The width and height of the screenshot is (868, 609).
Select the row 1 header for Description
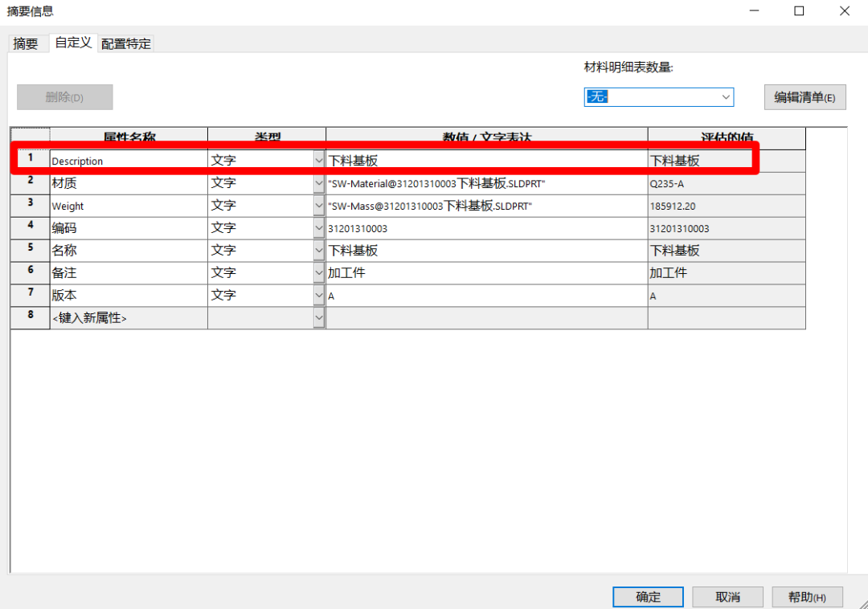tap(31, 159)
